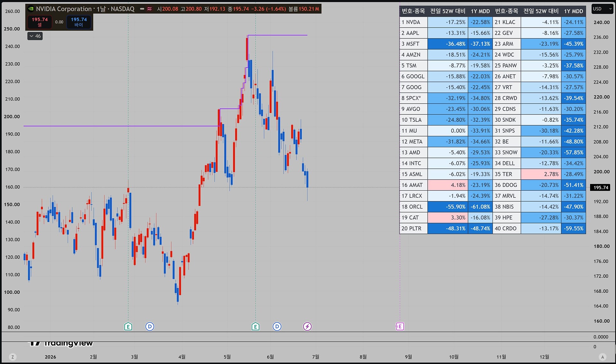This screenshot has width=616, height=364.
Task: Click the open value 200.08 in the legend
Action: 170,9
